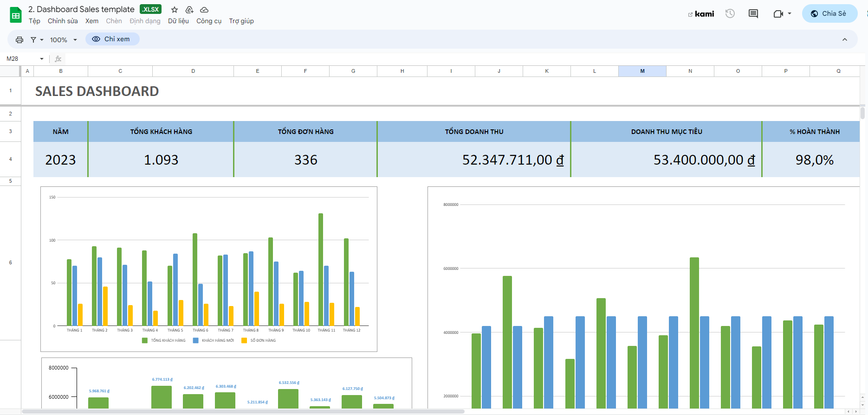Click the SALES DASHBOARD title cell

tap(97, 91)
